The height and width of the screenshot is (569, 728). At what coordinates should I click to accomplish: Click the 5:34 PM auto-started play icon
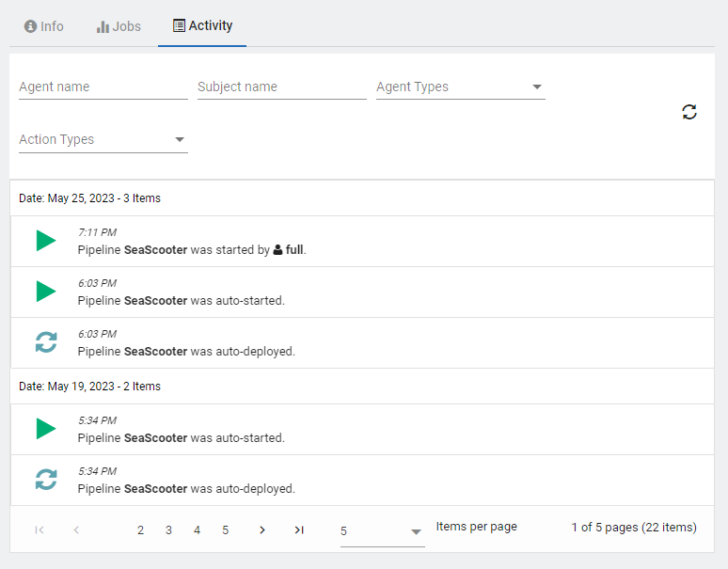coord(45,429)
